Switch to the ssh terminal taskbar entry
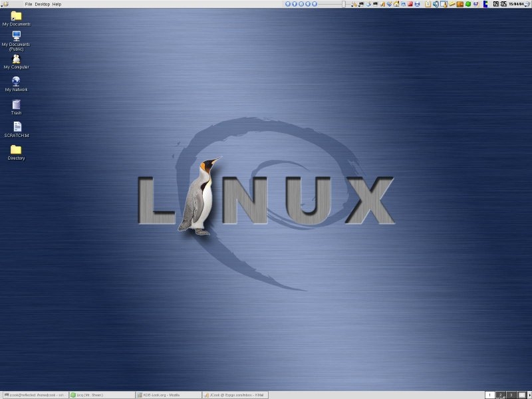The image size is (532, 399). tap(35, 395)
